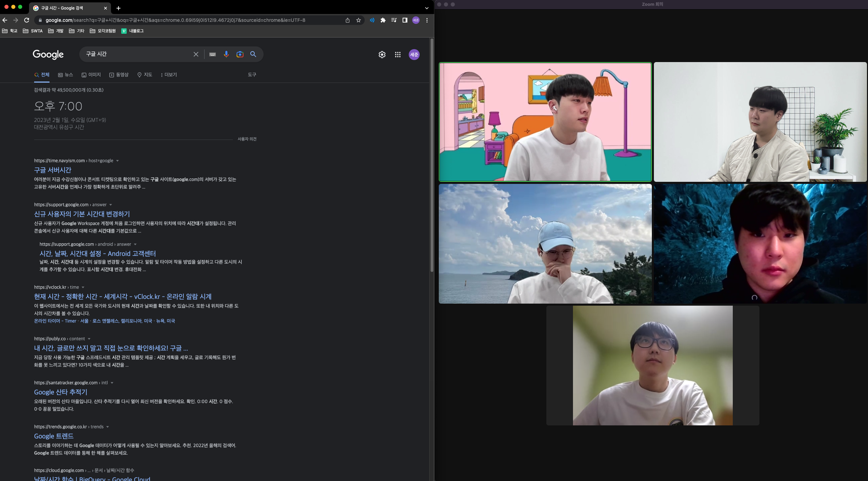Click the 도구 search tools button
The width and height of the screenshot is (868, 481).
pyautogui.click(x=252, y=75)
